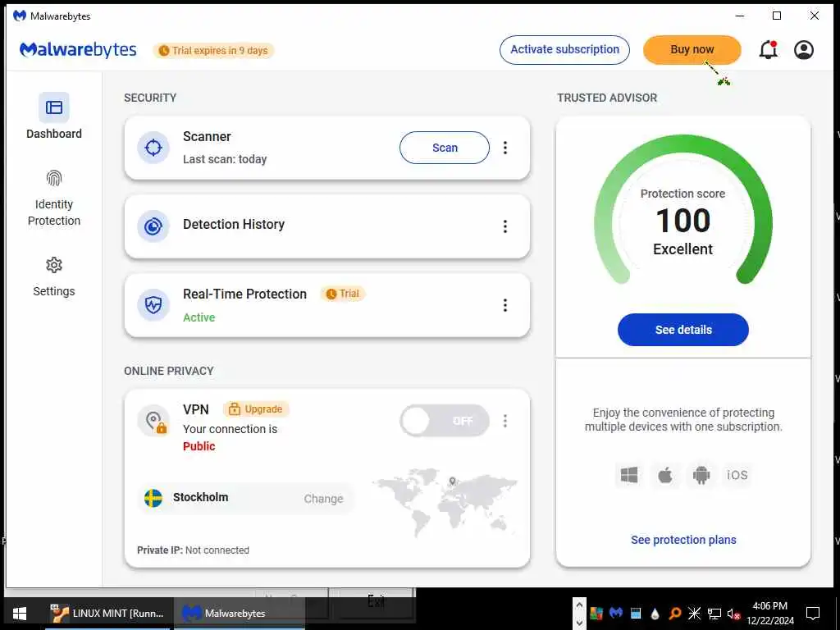Open Scanner more options menu

[505, 148]
